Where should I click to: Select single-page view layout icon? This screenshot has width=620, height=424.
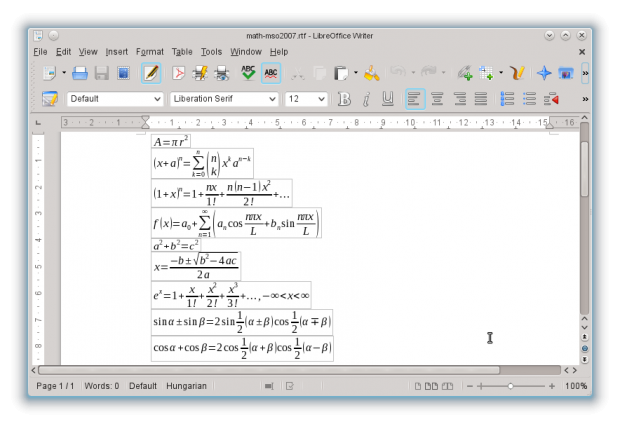pyautogui.click(x=418, y=386)
